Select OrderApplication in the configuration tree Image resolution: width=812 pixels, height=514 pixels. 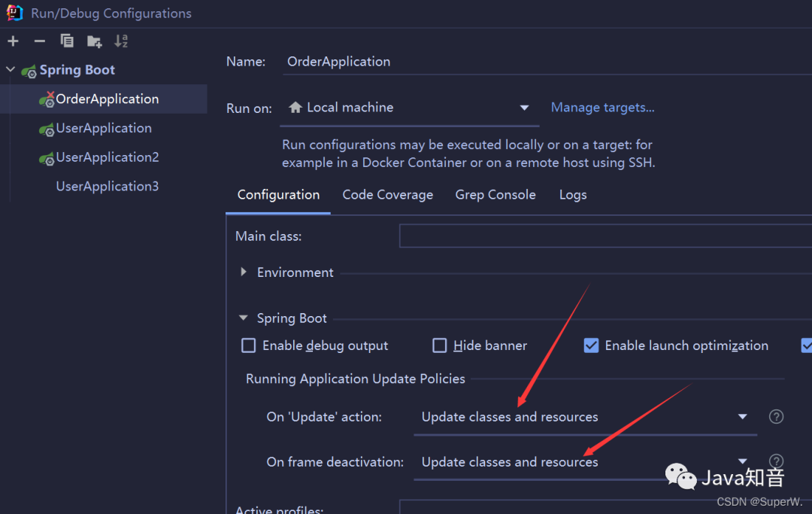104,99
